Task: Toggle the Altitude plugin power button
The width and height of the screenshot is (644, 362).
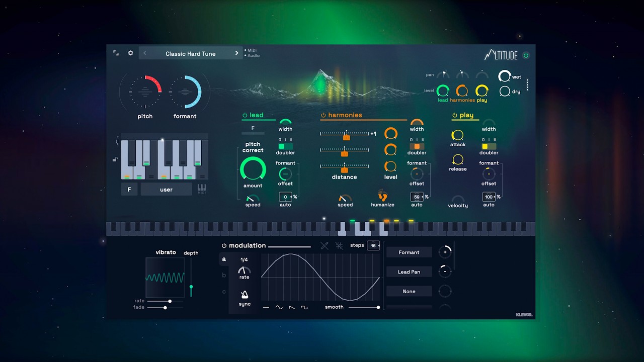Action: [x=526, y=55]
